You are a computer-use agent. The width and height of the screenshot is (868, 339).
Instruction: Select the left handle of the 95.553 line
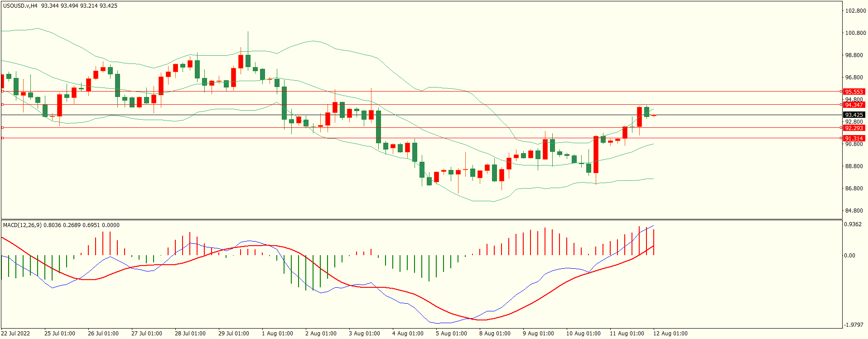pos(3,92)
